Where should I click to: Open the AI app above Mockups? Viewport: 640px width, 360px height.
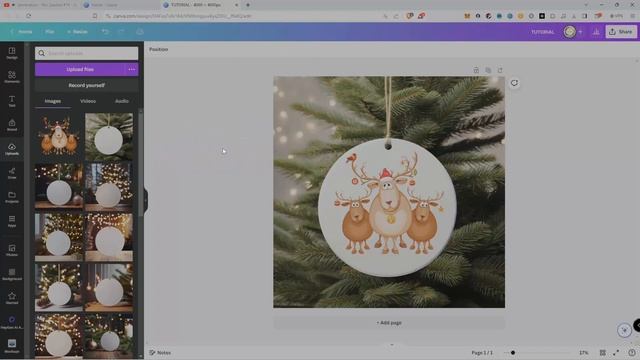pyautogui.click(x=12, y=322)
